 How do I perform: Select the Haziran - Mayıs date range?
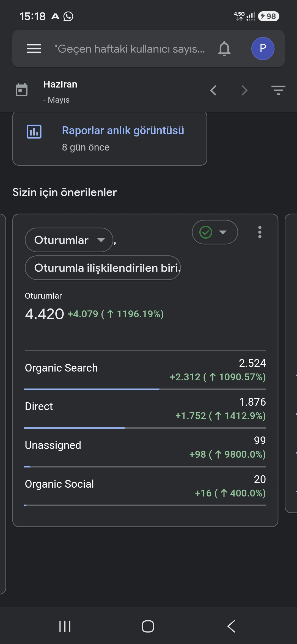pos(60,92)
